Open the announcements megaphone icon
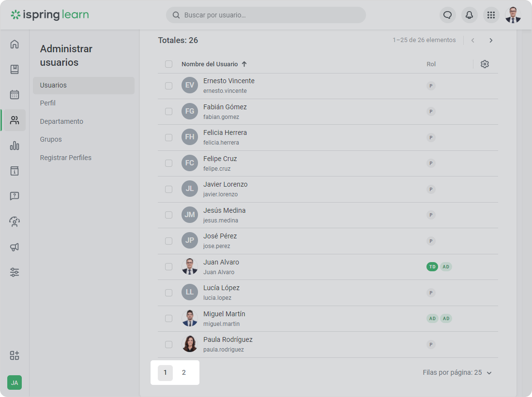The image size is (532, 397). pyautogui.click(x=15, y=247)
